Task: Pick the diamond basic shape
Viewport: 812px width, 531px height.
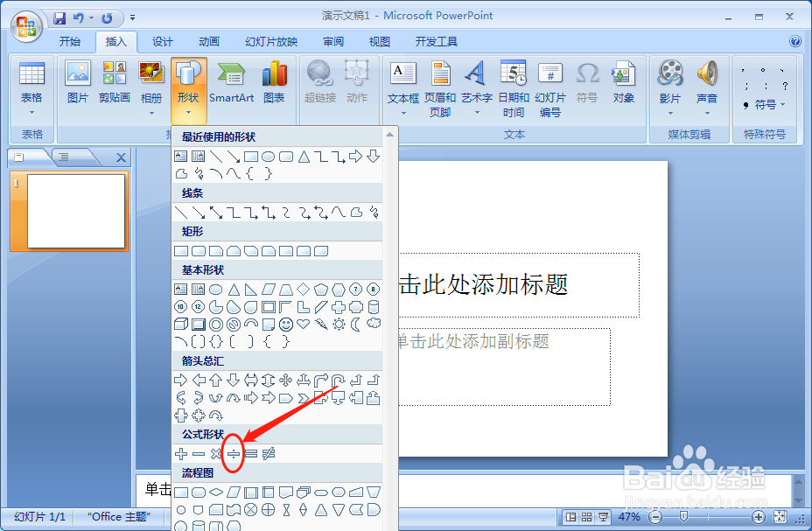Action: click(x=304, y=290)
